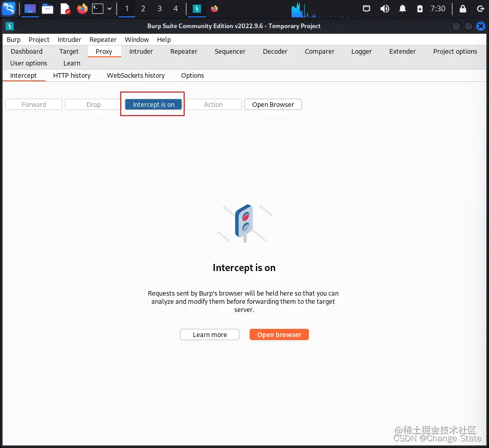
Task: Click the 7:30 clock
Action: coord(438,9)
